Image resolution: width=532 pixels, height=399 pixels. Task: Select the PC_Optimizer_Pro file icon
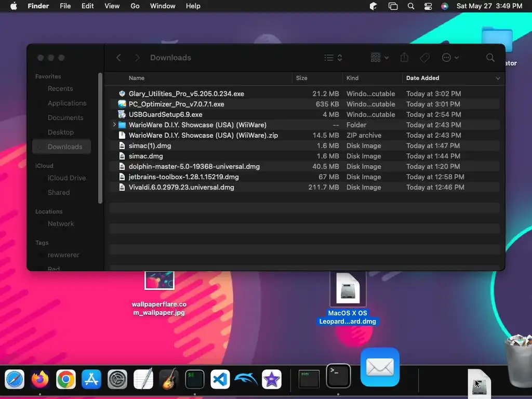pyautogui.click(x=122, y=104)
